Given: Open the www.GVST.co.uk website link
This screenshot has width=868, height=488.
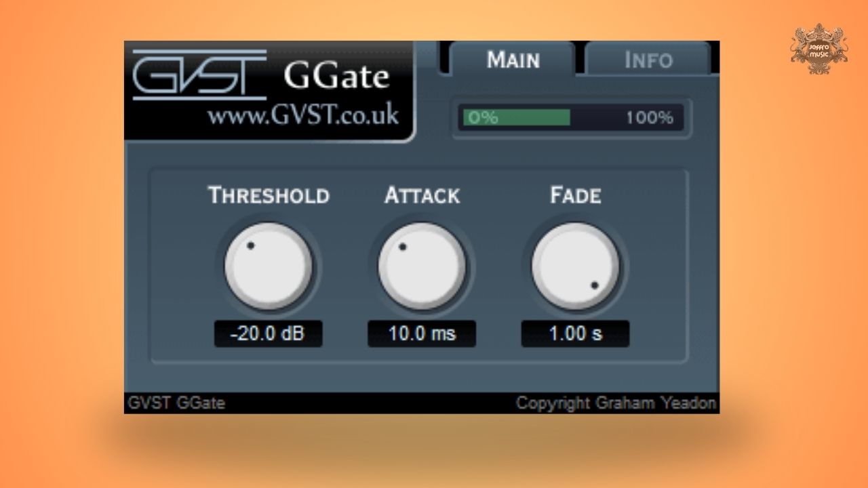Looking at the screenshot, I should (302, 115).
